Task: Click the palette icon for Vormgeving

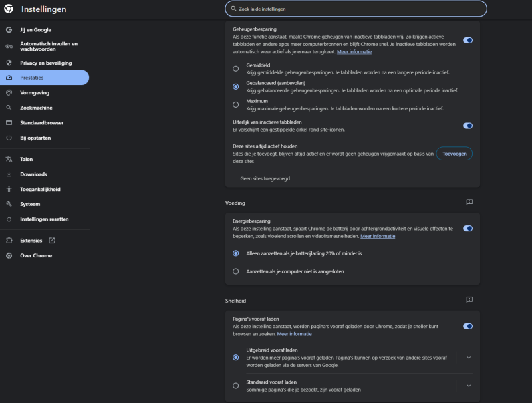Action: [x=9, y=93]
